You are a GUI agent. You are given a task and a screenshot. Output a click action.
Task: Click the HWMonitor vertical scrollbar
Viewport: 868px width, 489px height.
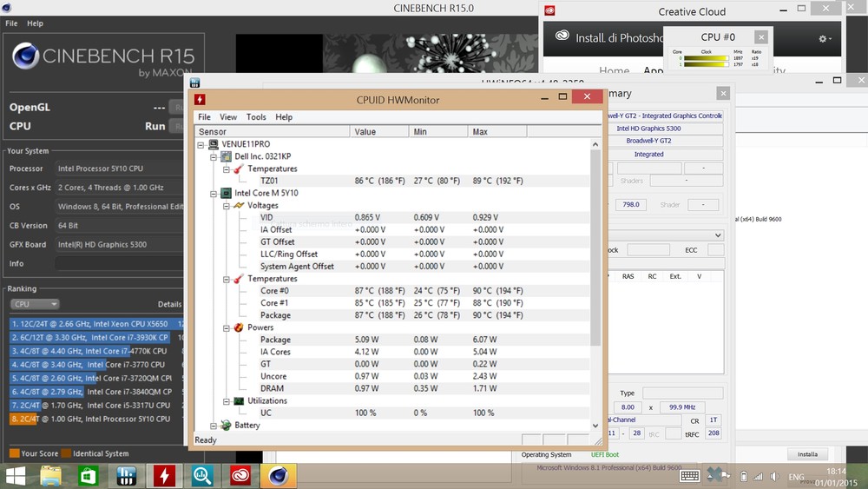[x=595, y=248]
